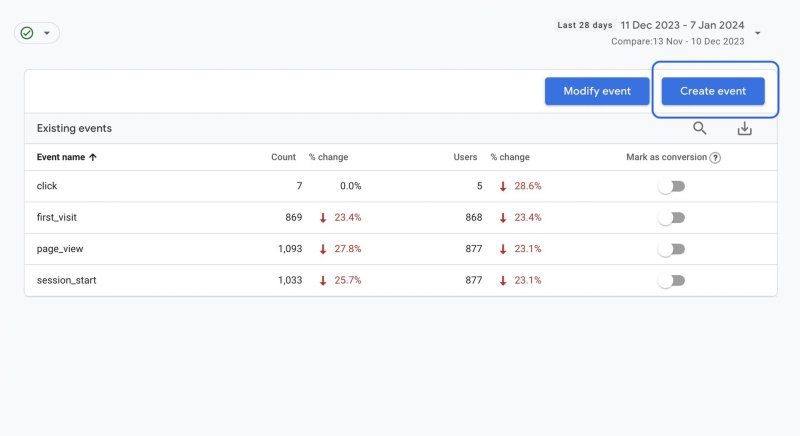Viewport: 800px width, 436px height.
Task: Mark click event as conversion
Action: 671,187
